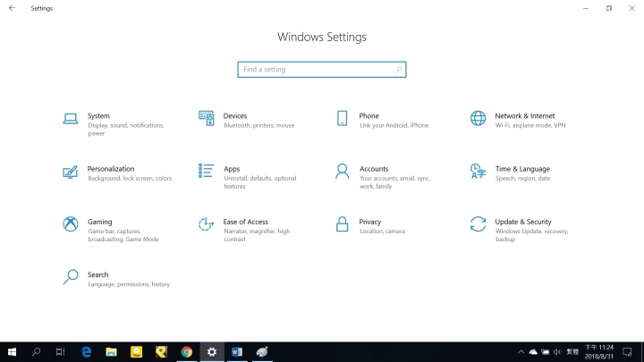Launch Google Chrome from the taskbar
Viewport: 644px width, 362px height.
pyautogui.click(x=187, y=352)
